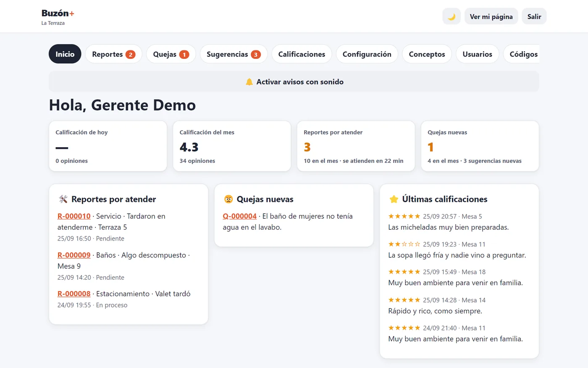
Task: Click the Ver mi página button
Action: [x=491, y=16]
